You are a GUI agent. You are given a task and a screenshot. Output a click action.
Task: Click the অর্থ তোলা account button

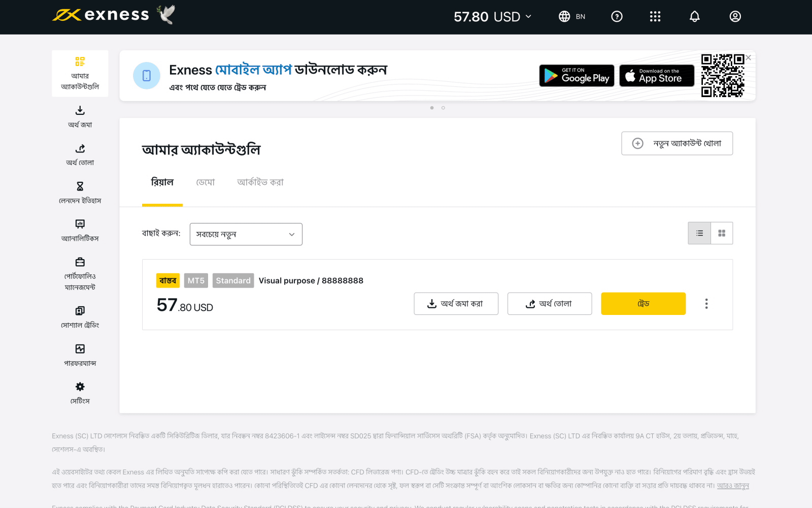[550, 304]
